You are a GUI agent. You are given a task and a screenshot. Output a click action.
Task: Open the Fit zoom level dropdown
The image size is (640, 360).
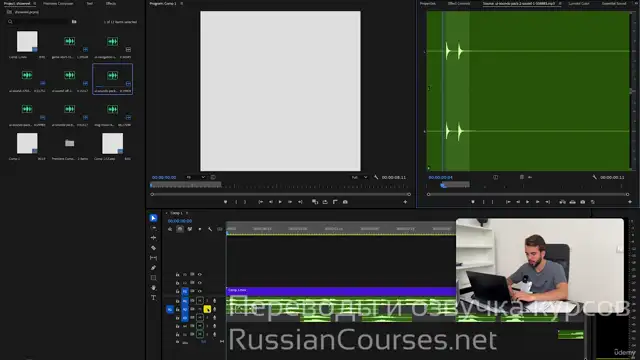click(196, 177)
